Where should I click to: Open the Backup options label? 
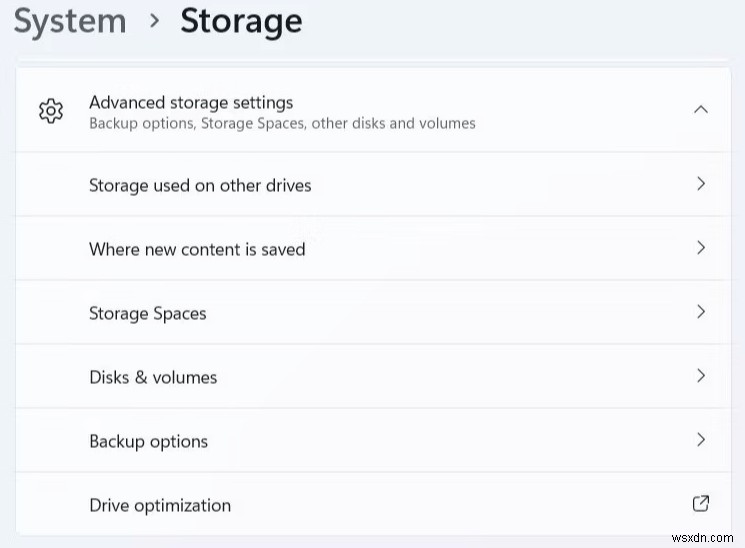(x=148, y=441)
